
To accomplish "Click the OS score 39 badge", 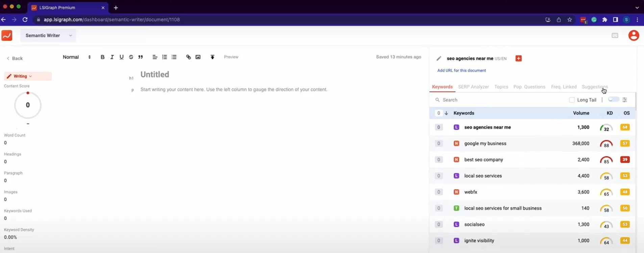I will pos(625,160).
